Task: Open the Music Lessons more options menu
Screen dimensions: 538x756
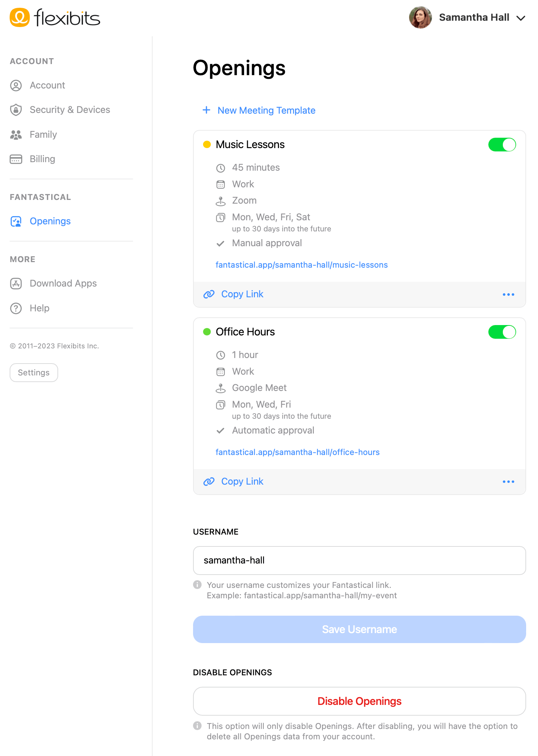Action: coord(508,295)
